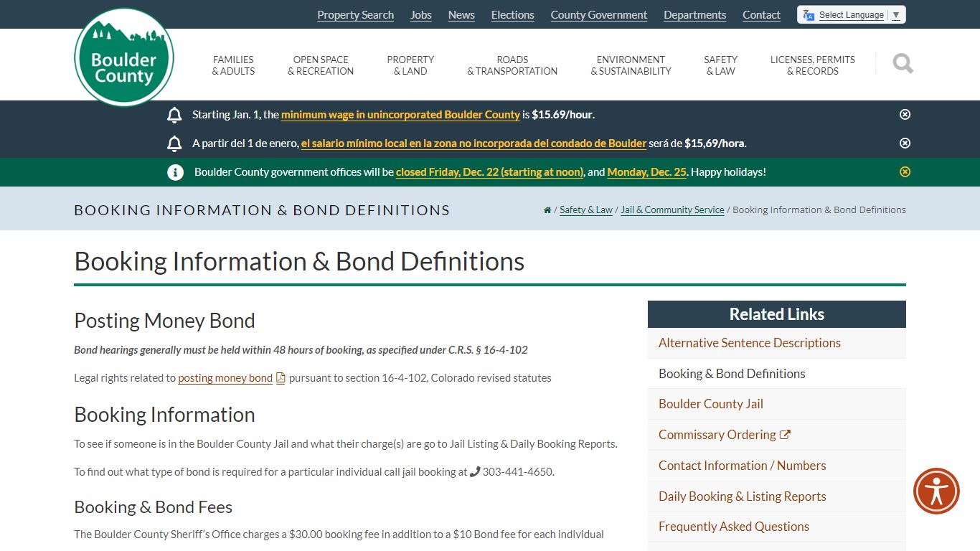Open Families & Adults menu
The height and width of the screenshot is (551, 980).
[x=233, y=65]
